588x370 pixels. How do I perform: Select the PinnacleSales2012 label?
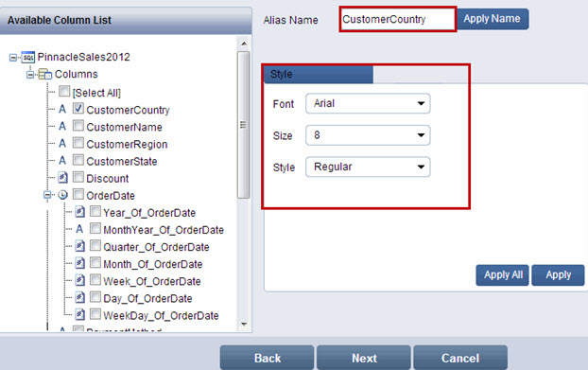tap(83, 57)
